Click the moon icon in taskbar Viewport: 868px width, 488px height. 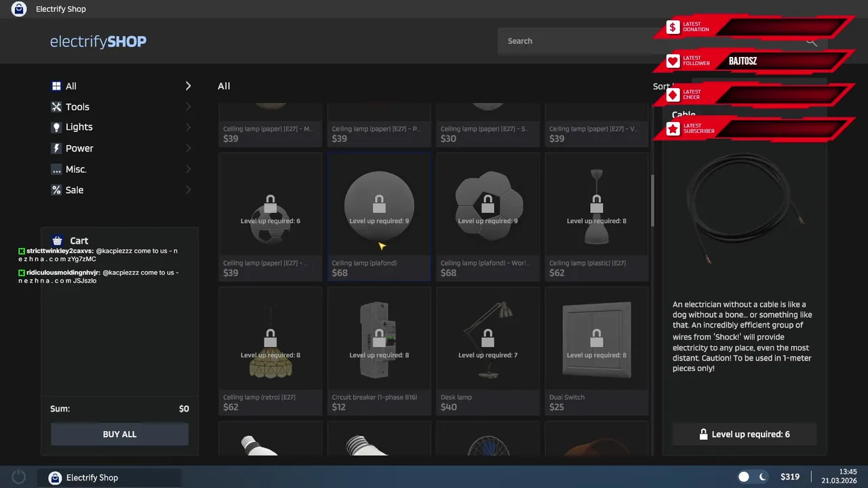tap(762, 477)
